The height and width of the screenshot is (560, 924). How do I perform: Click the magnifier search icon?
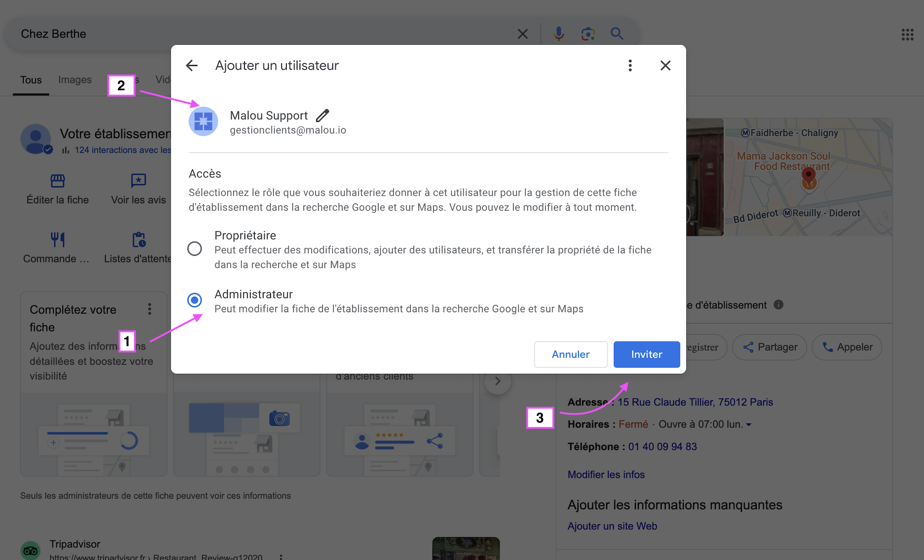[617, 34]
